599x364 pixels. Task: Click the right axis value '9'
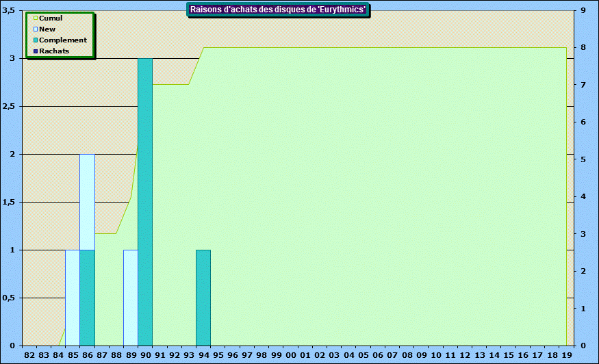(x=582, y=10)
